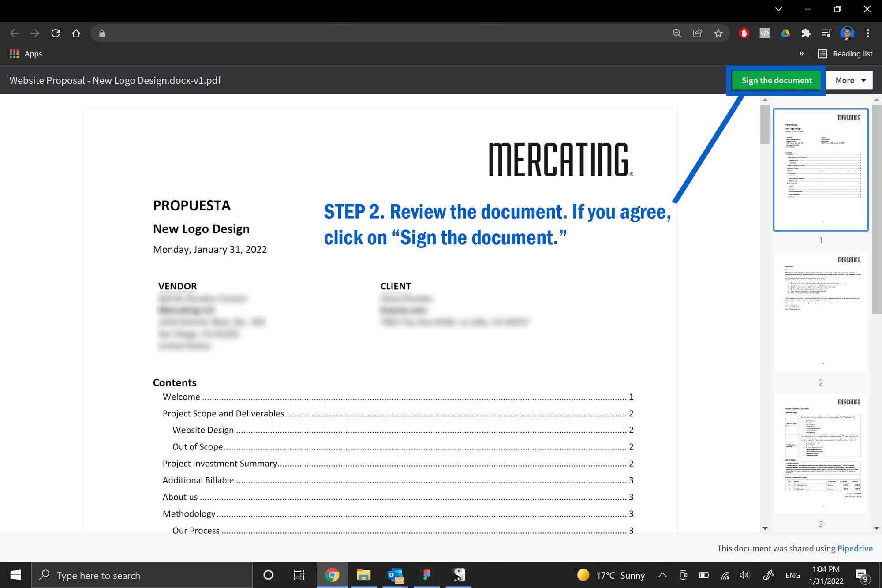Show hidden system tray icons
Viewport: 882px width, 588px height.
(x=662, y=575)
